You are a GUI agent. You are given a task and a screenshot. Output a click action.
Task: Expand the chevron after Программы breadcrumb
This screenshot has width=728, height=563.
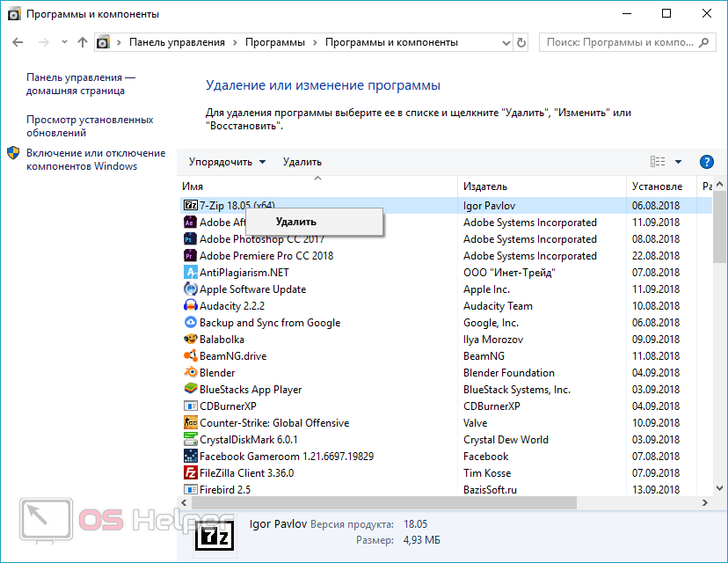315,43
